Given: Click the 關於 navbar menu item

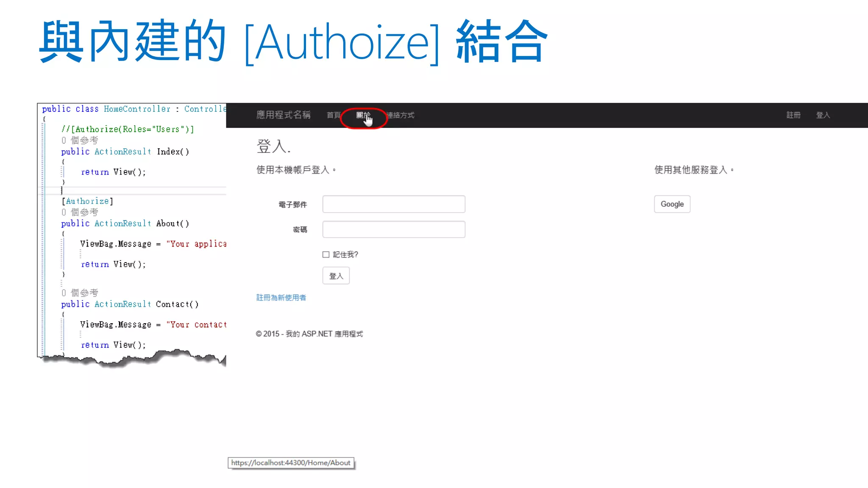Looking at the screenshot, I should (x=363, y=115).
